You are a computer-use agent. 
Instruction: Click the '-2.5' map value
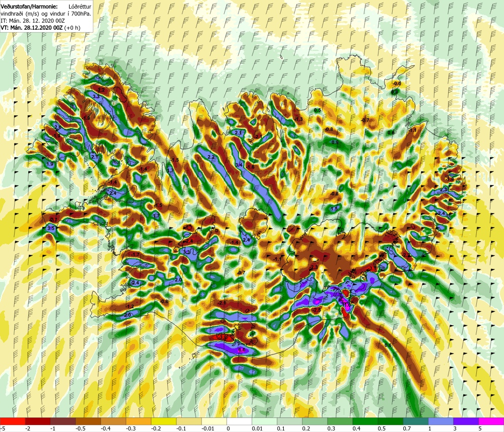tap(317, 310)
